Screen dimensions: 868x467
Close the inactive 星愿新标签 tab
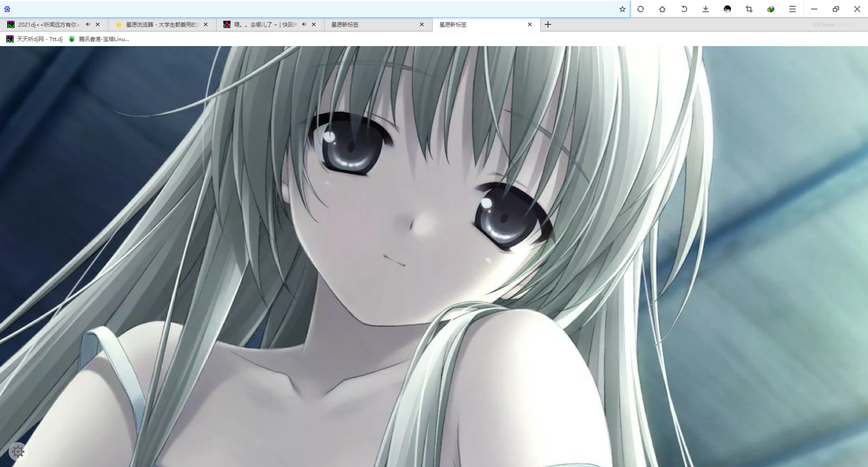(x=422, y=24)
